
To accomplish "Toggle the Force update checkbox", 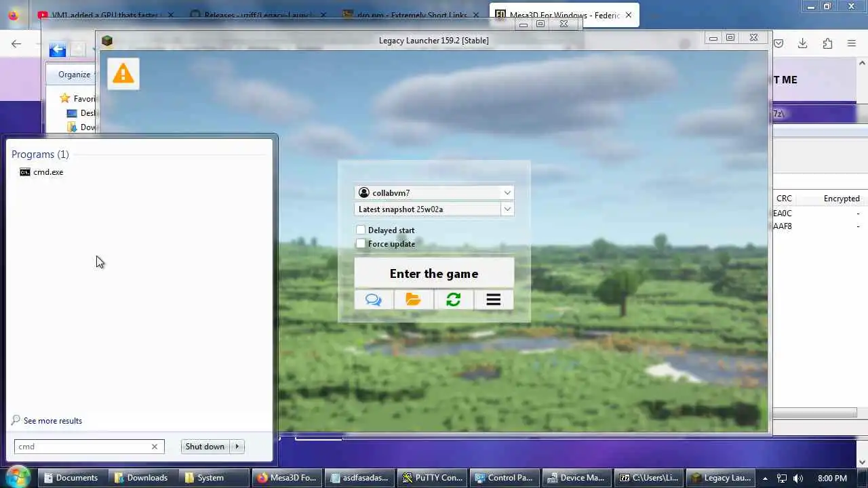I will [361, 243].
